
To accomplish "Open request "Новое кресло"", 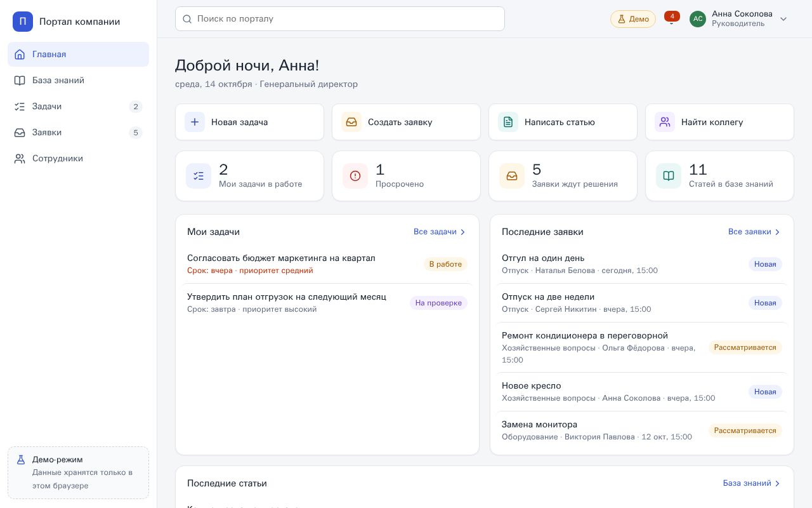I will [x=642, y=392].
